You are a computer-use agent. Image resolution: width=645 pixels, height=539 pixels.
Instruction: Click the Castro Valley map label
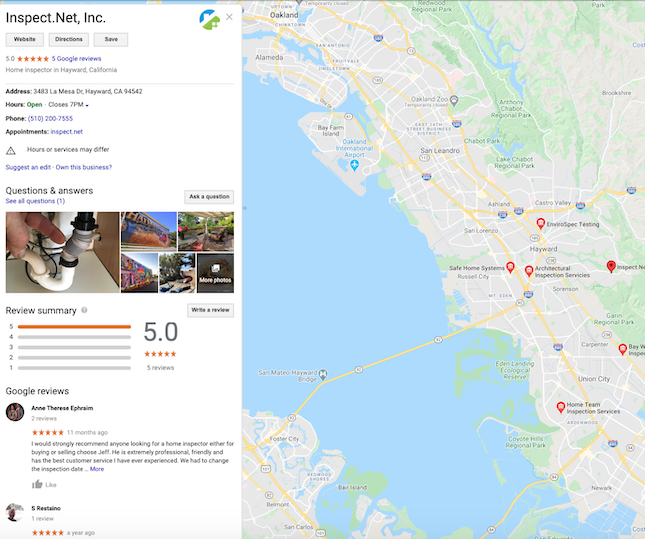553,203
